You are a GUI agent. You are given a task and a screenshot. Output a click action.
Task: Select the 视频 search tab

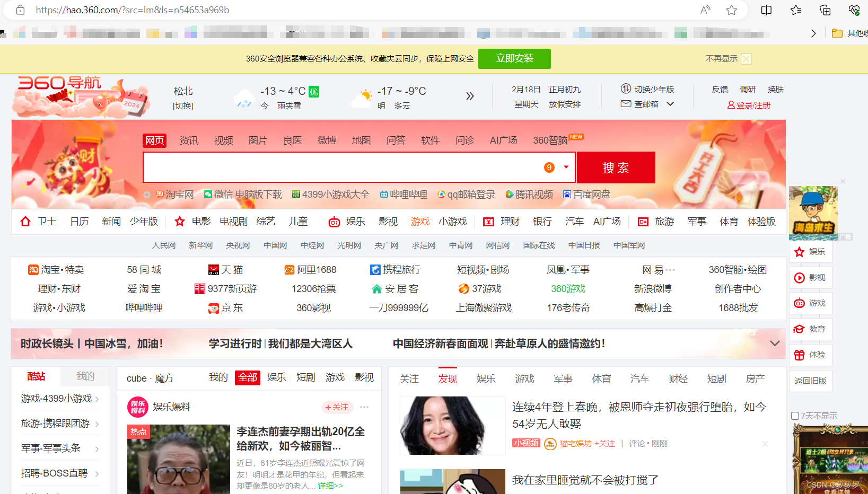tap(223, 140)
